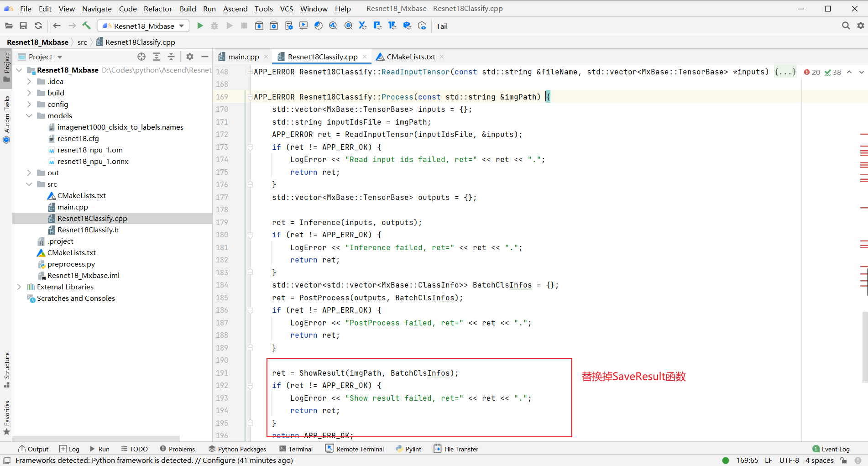Open the Problems tool window

(177, 449)
